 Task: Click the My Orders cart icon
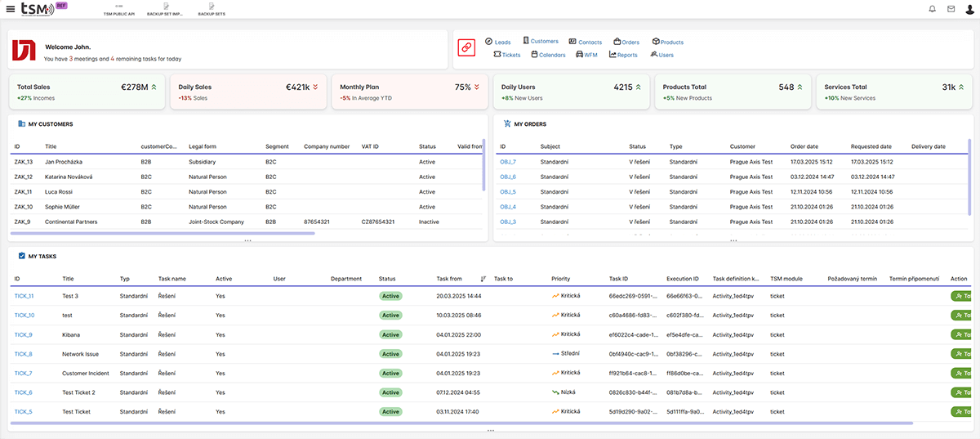[507, 124]
